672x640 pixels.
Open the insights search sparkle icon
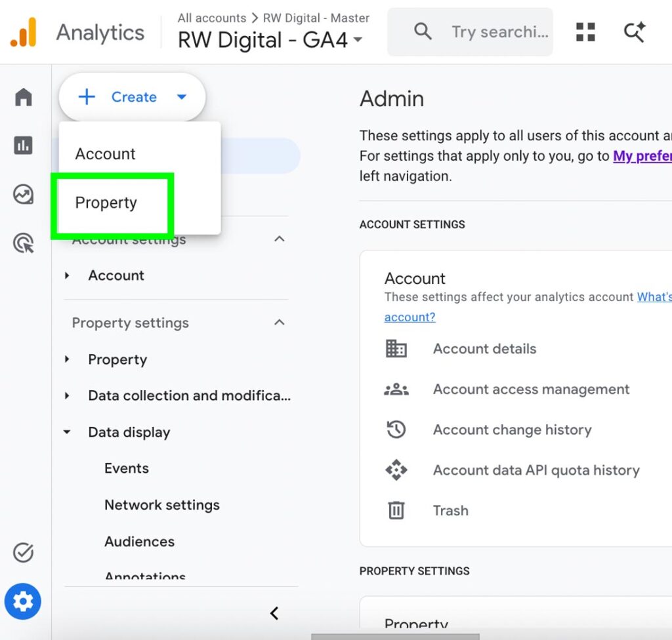coord(635,31)
